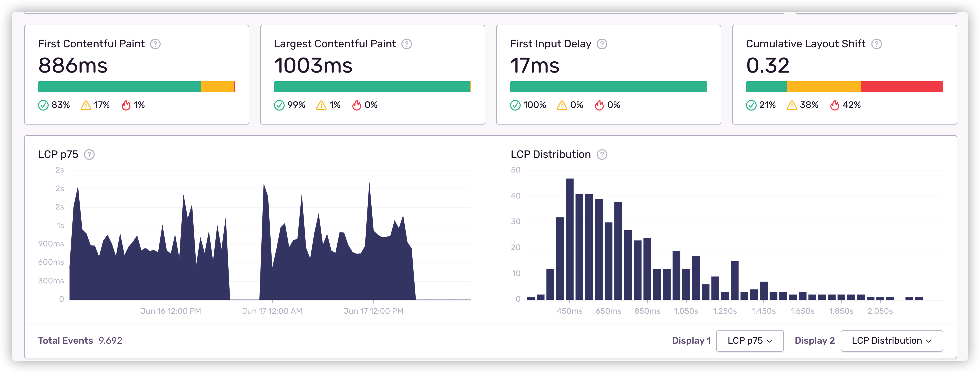Screen dimensions: 980x373
Task: Click Largest Contentful Paint help question icon
Action: (x=407, y=44)
